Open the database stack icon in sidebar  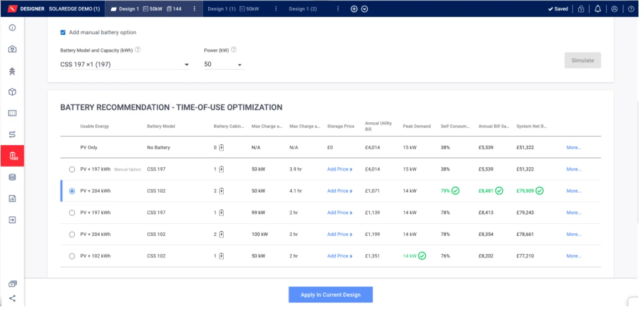12,177
